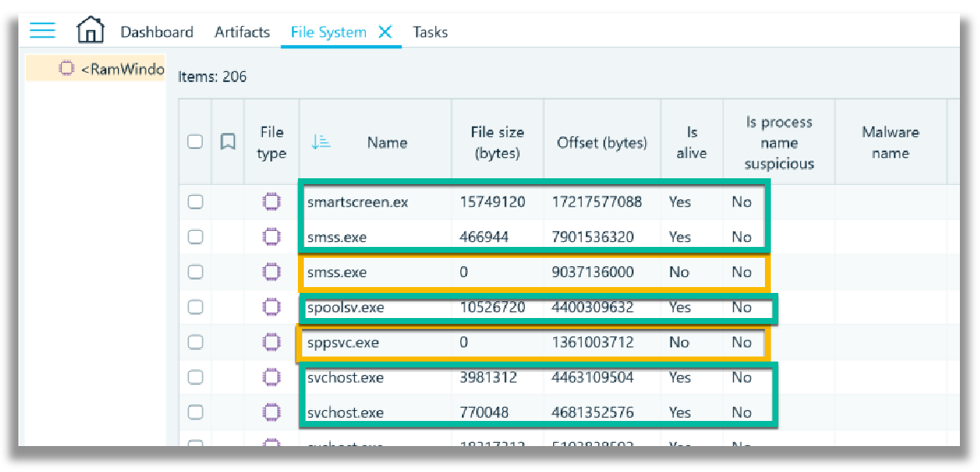Select svchost.exe name with size 770048
980x472 pixels.
346,413
